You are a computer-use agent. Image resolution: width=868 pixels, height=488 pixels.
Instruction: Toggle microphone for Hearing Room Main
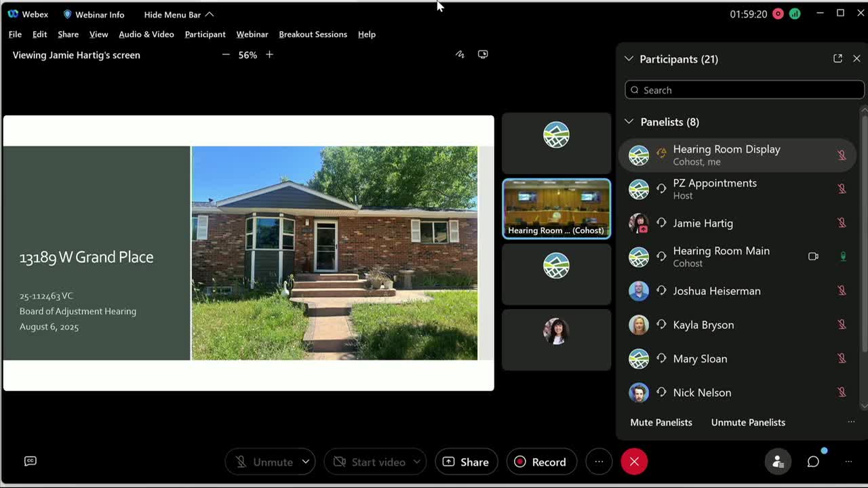[843, 257]
